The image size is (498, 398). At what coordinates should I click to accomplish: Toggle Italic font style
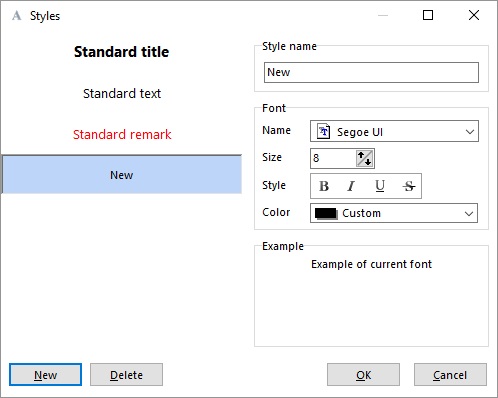tap(351, 186)
